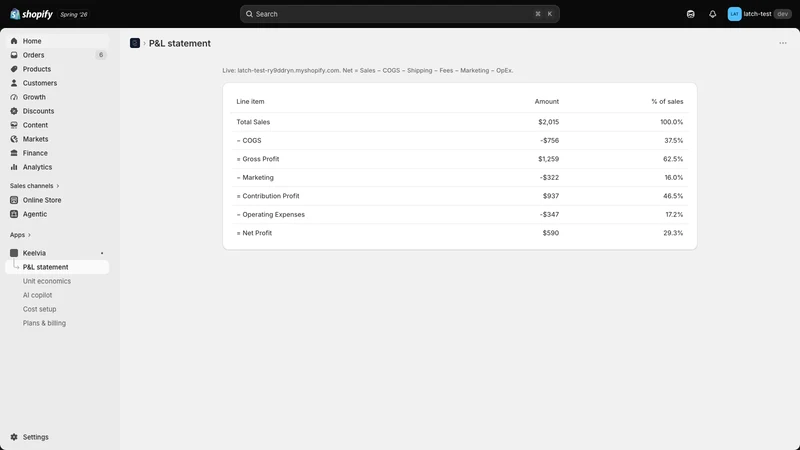Click the Operating Expenses percentage 17.2%

(x=674, y=215)
